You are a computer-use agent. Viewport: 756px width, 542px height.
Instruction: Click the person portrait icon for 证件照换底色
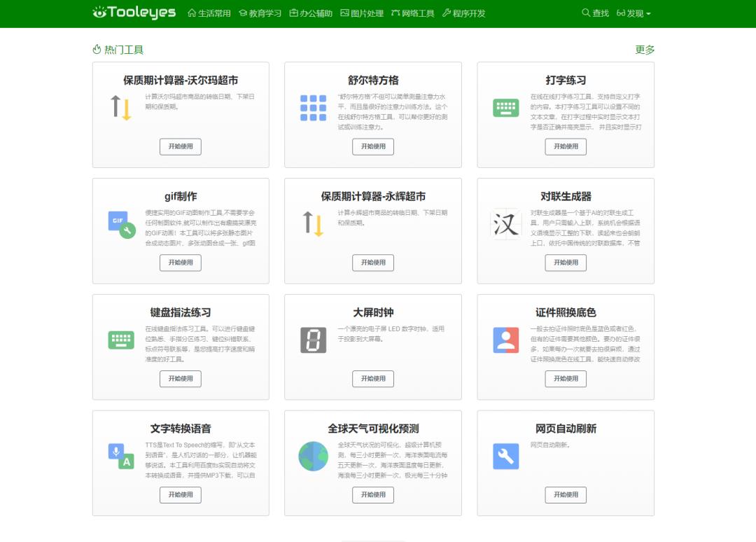click(x=505, y=339)
